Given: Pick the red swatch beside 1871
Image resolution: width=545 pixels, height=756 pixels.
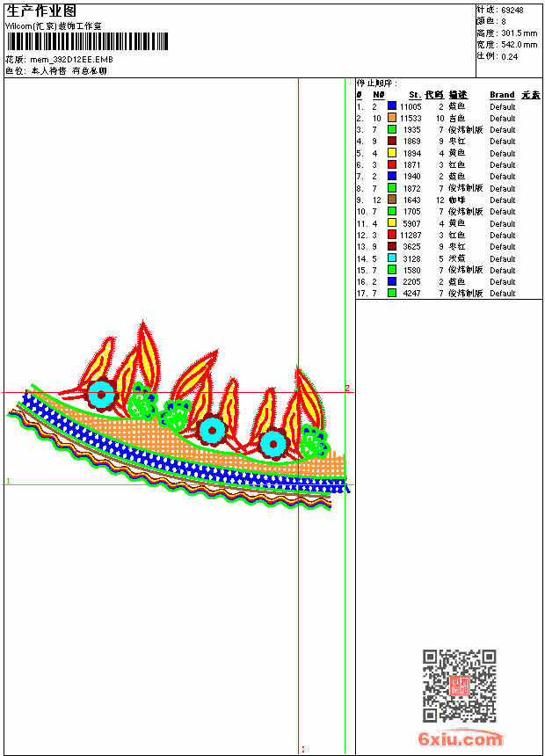Looking at the screenshot, I should [x=392, y=164].
